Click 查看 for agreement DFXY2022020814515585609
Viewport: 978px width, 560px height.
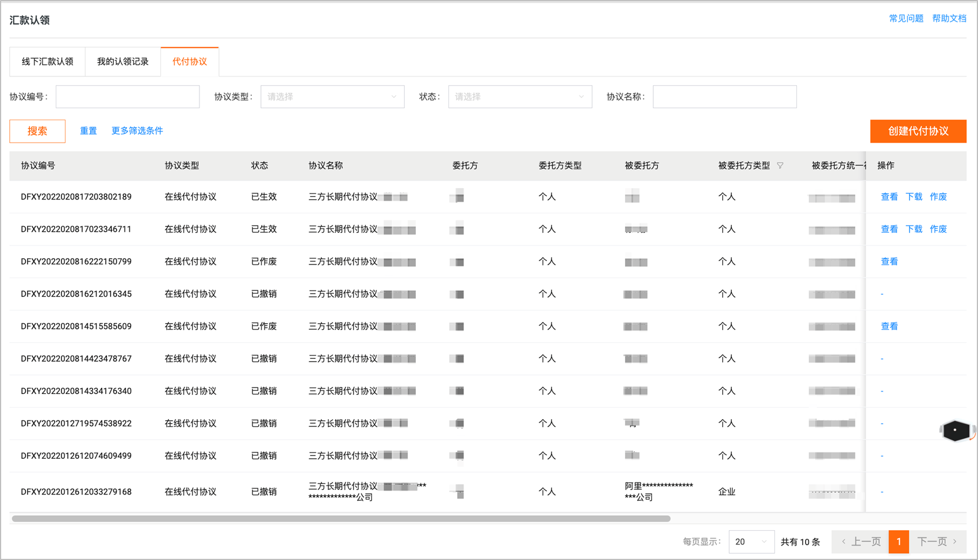coord(889,326)
